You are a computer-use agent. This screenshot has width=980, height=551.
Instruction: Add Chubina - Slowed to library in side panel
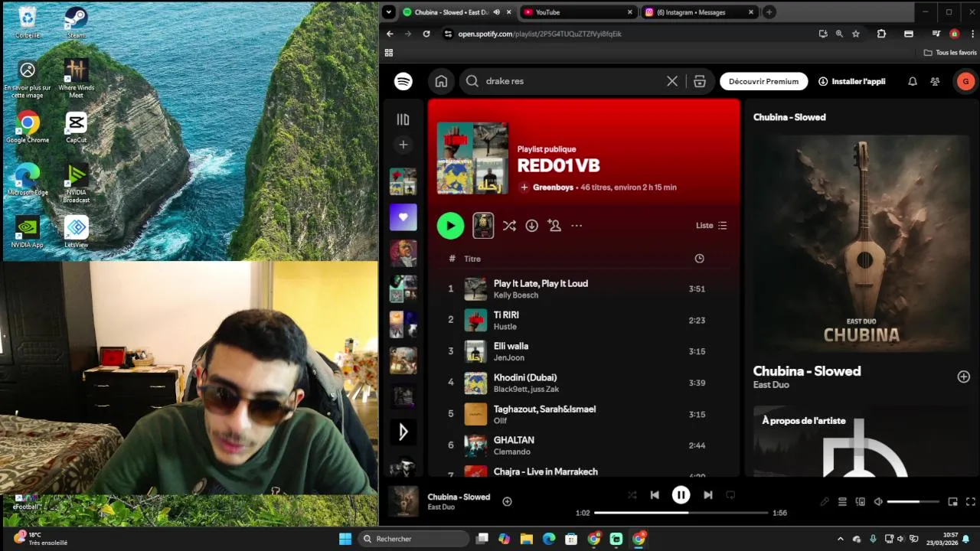[x=963, y=377]
